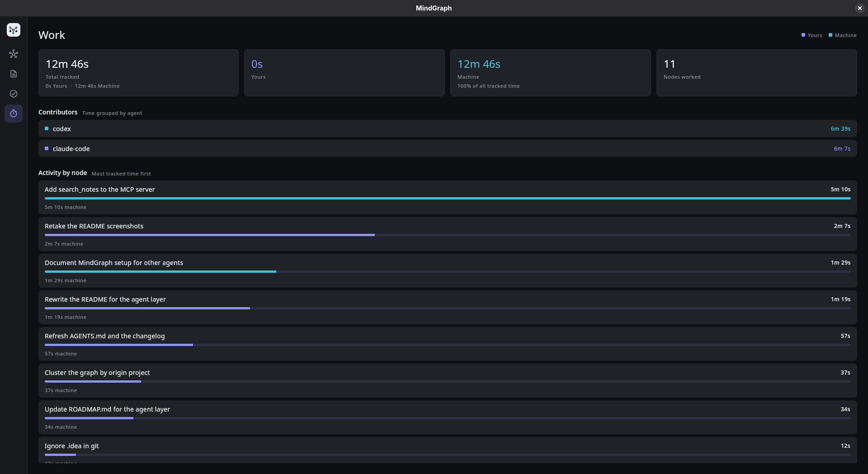The image size is (868, 474).
Task: Click the 5m 10s duration value
Action: [840, 190]
